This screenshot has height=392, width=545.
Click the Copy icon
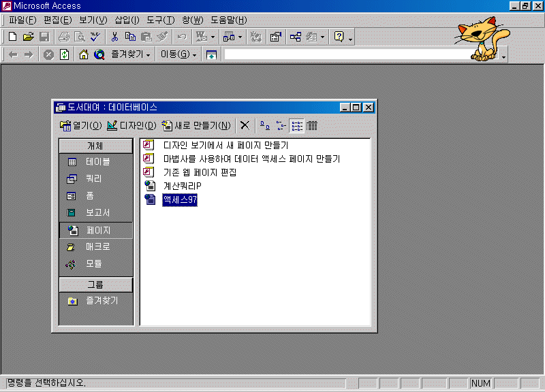click(x=130, y=37)
